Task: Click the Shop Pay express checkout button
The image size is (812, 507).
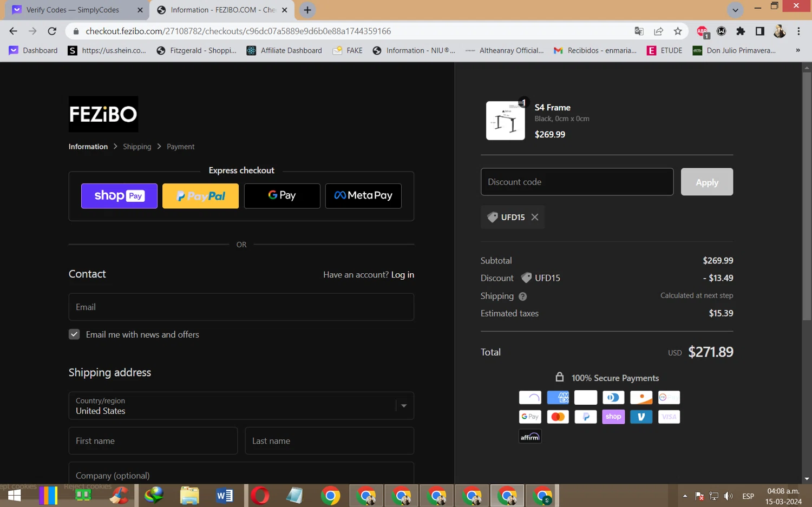Action: 119,196
